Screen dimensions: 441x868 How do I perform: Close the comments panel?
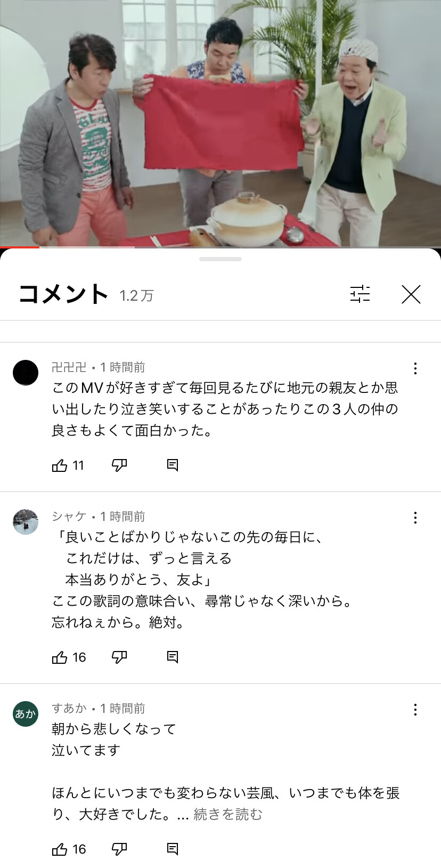pyautogui.click(x=411, y=294)
